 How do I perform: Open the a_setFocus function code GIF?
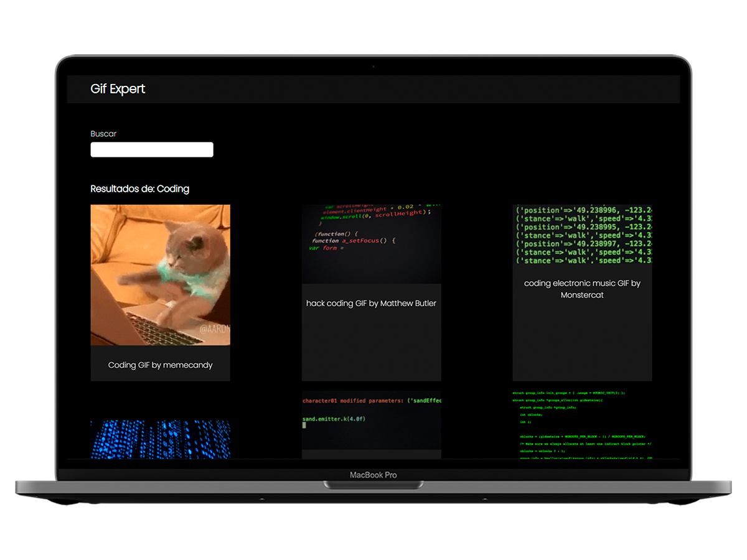pyautogui.click(x=371, y=243)
